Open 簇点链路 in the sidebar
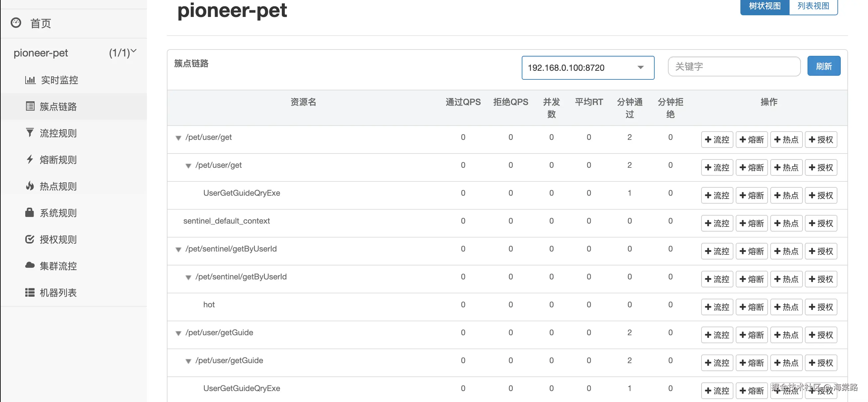The height and width of the screenshot is (402, 868). (x=58, y=107)
